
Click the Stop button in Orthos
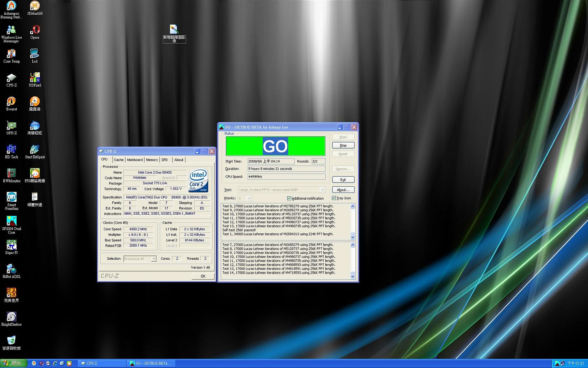point(343,145)
